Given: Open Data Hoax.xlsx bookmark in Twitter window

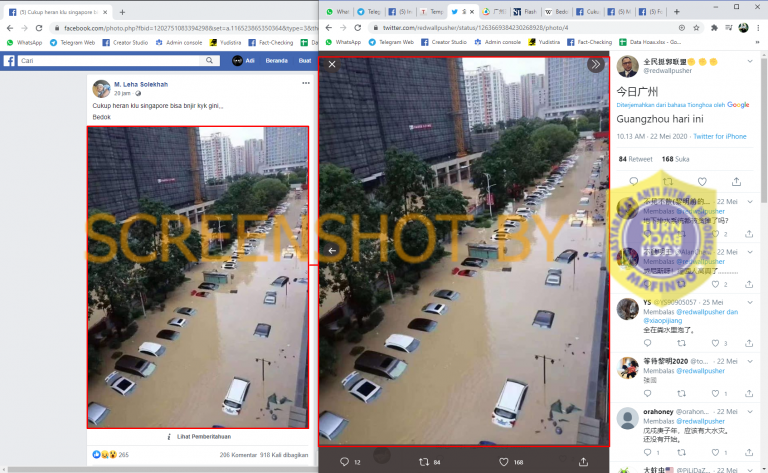Looking at the screenshot, I should (650, 42).
